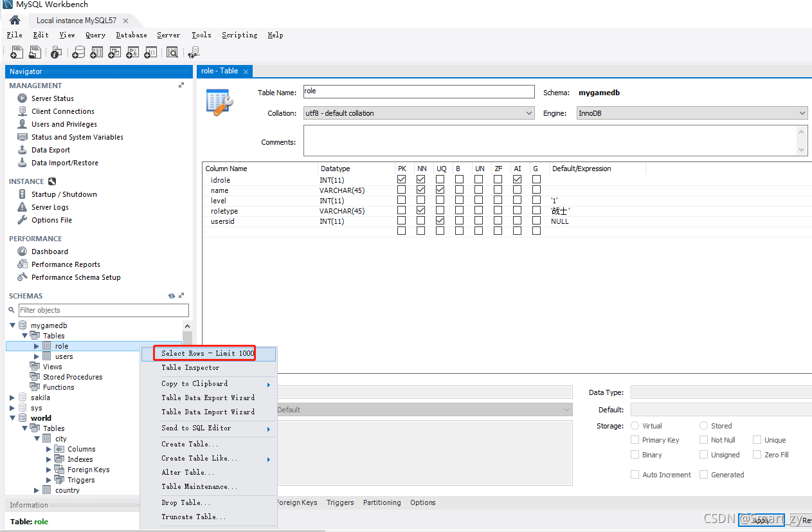Toggle AI checkbox for idrole column
Viewport: 812px width, 532px height.
coord(518,179)
